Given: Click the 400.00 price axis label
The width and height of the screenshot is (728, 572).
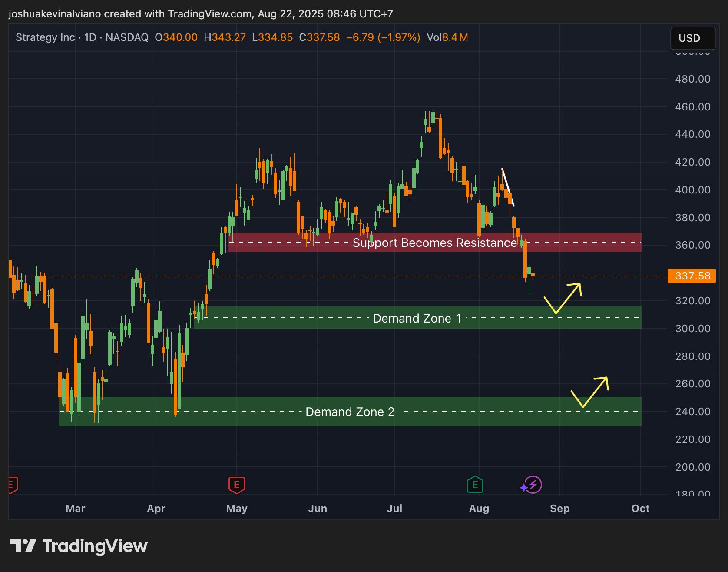Looking at the screenshot, I should tap(693, 190).
